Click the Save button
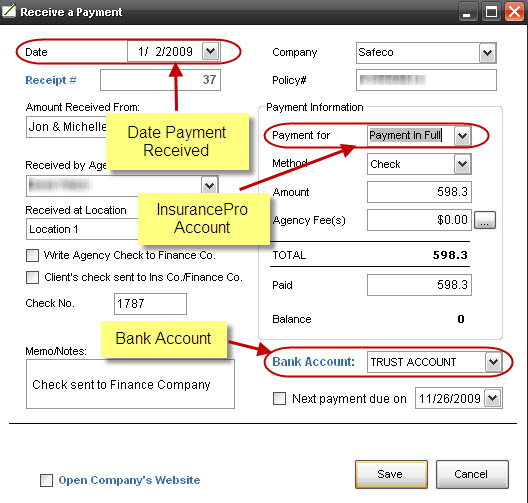 pyautogui.click(x=391, y=474)
